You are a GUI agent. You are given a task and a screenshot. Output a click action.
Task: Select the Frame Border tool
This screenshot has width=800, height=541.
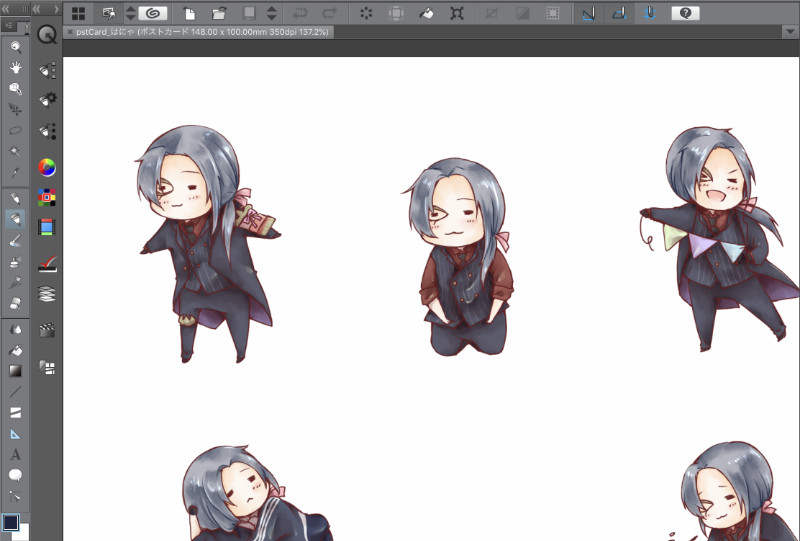pyautogui.click(x=16, y=413)
